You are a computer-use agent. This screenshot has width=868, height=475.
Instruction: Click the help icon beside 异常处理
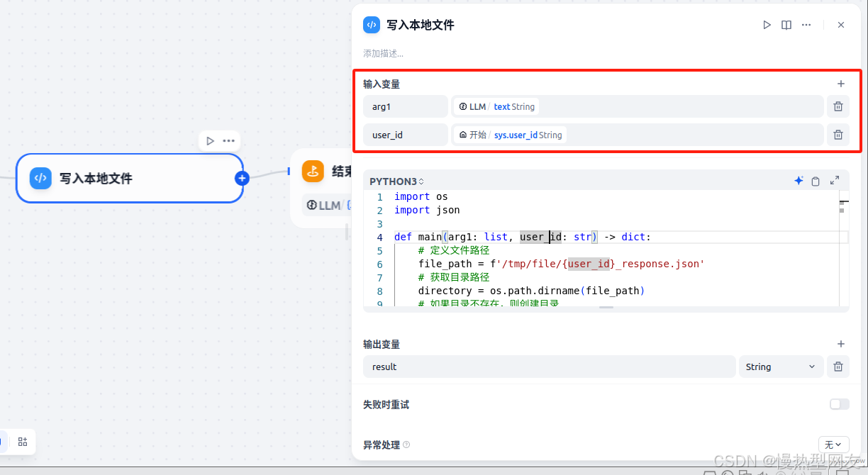point(406,445)
